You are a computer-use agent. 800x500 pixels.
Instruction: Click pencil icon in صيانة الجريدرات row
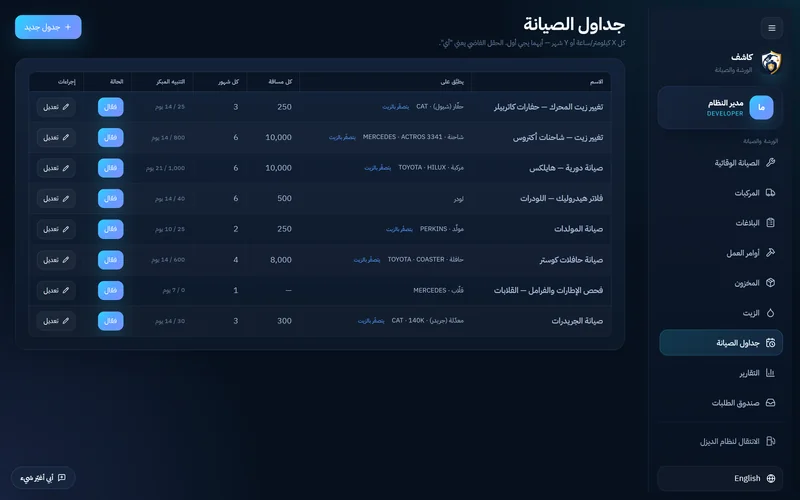(x=66, y=321)
